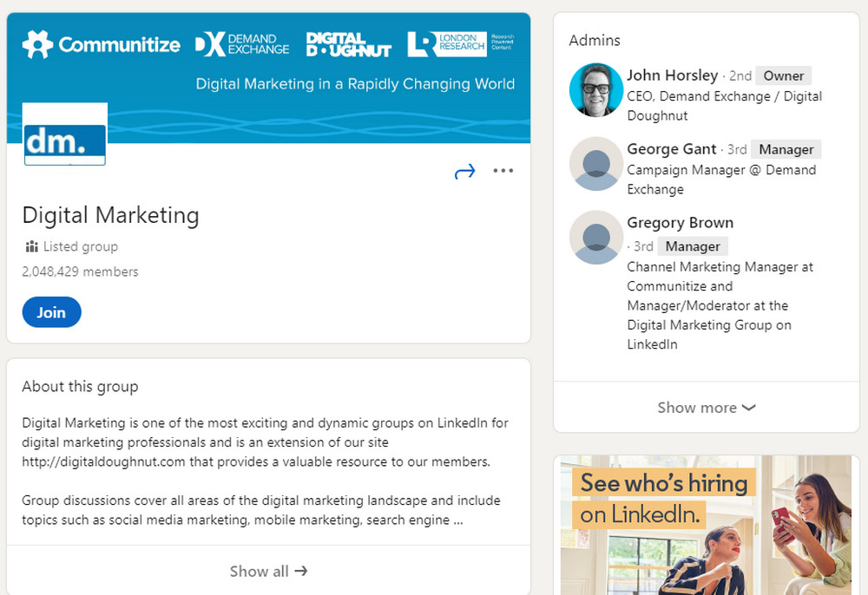Image resolution: width=868 pixels, height=595 pixels.
Task: Open George Gant's name link
Action: click(x=672, y=148)
